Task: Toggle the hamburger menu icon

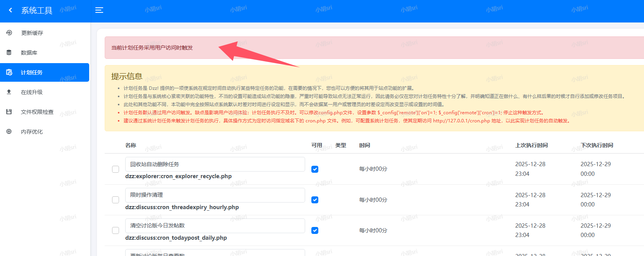Action: point(99,10)
